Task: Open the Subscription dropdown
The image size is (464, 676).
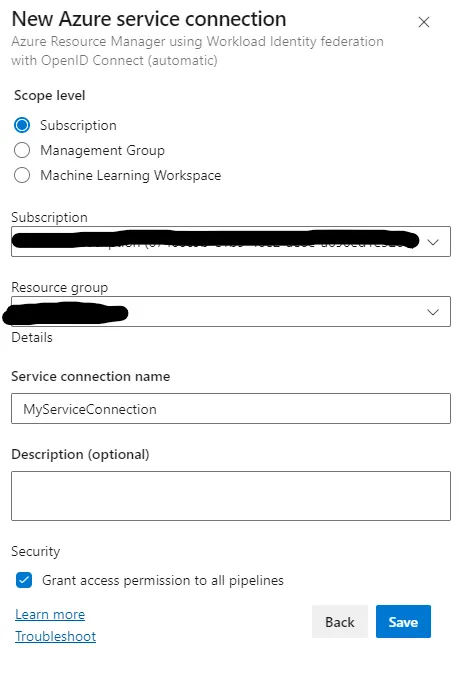Action: coord(231,241)
